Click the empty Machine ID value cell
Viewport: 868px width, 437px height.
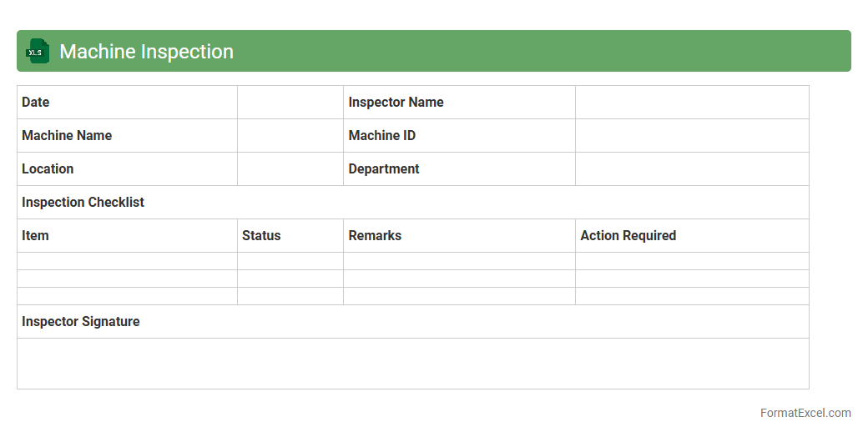(x=691, y=136)
